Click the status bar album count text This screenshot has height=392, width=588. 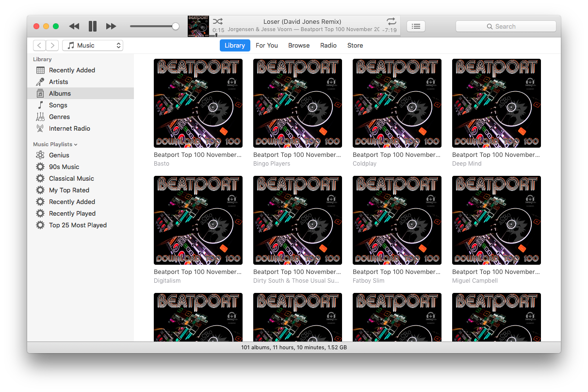coord(294,348)
